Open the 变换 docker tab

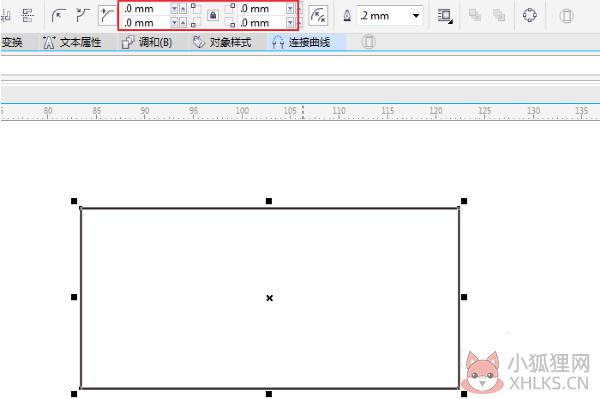tap(12, 42)
